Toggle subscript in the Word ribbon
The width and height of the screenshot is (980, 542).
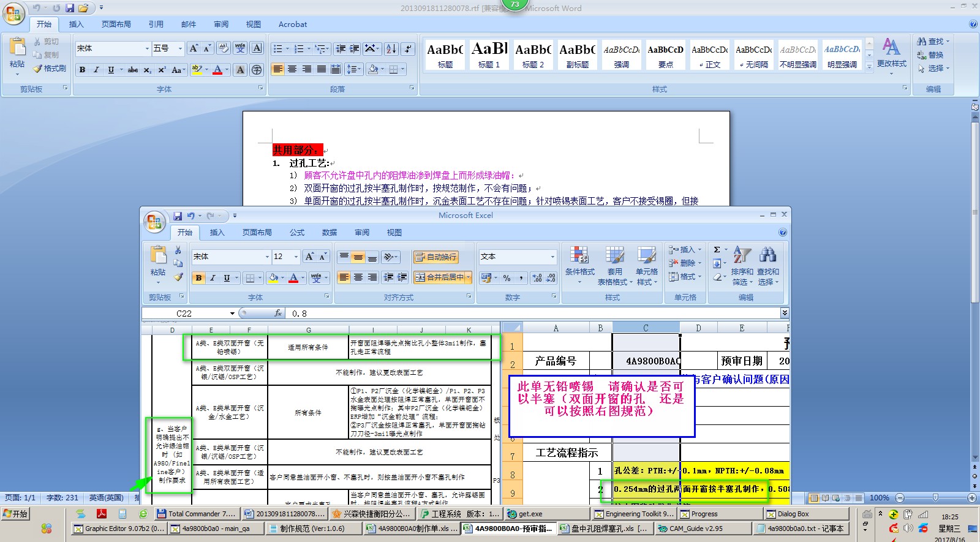pos(148,70)
